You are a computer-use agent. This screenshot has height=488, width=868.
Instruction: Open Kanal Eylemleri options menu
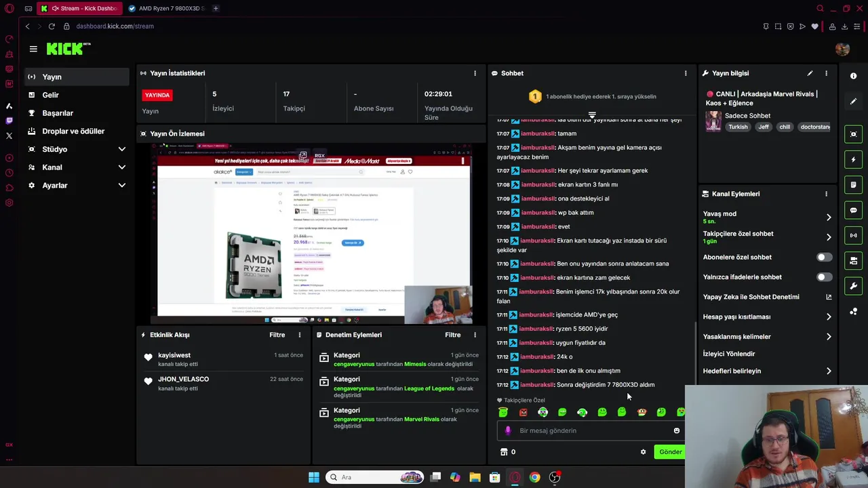(826, 194)
